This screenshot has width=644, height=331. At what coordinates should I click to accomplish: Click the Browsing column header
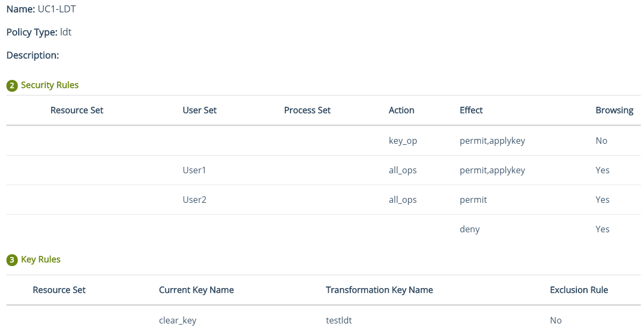pos(614,111)
